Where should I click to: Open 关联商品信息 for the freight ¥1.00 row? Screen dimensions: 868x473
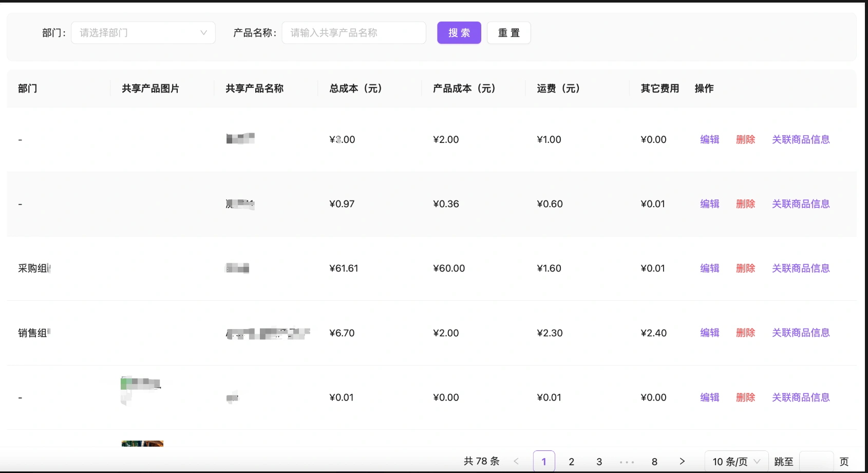click(x=801, y=139)
